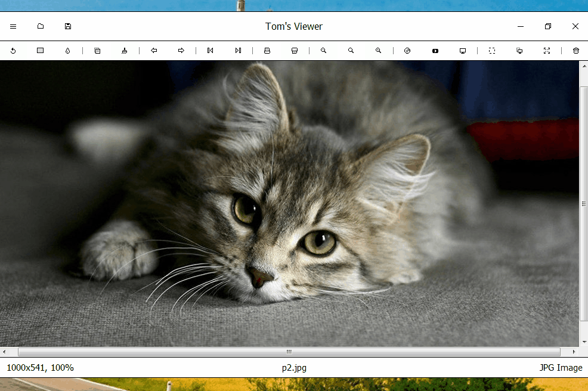
Task: Enter fullscreen with the expand-corners icon
Action: [547, 51]
